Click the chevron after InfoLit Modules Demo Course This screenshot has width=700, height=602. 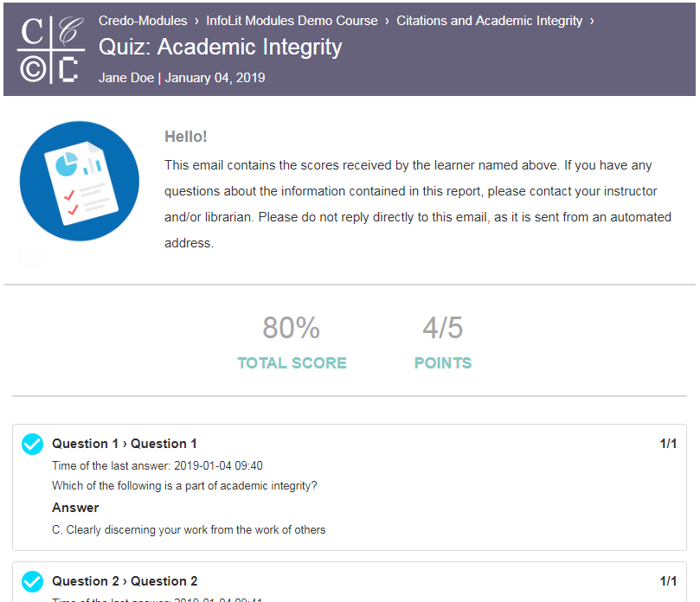387,21
